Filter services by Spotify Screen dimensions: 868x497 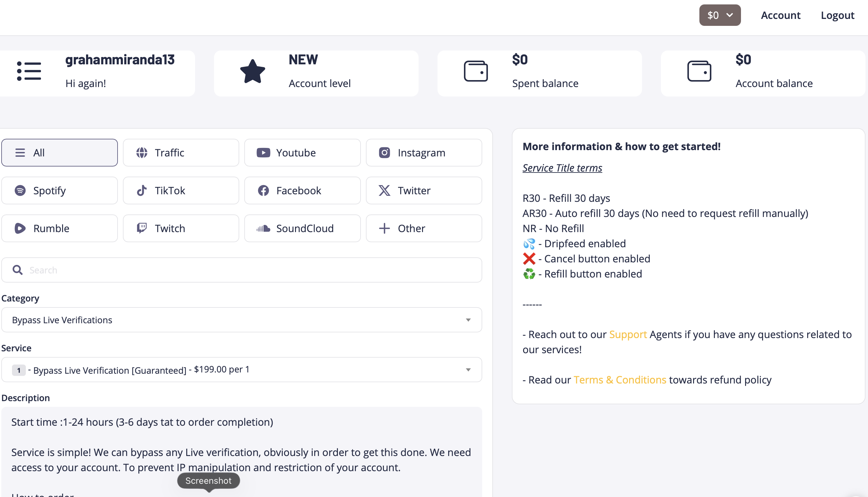[x=60, y=190]
